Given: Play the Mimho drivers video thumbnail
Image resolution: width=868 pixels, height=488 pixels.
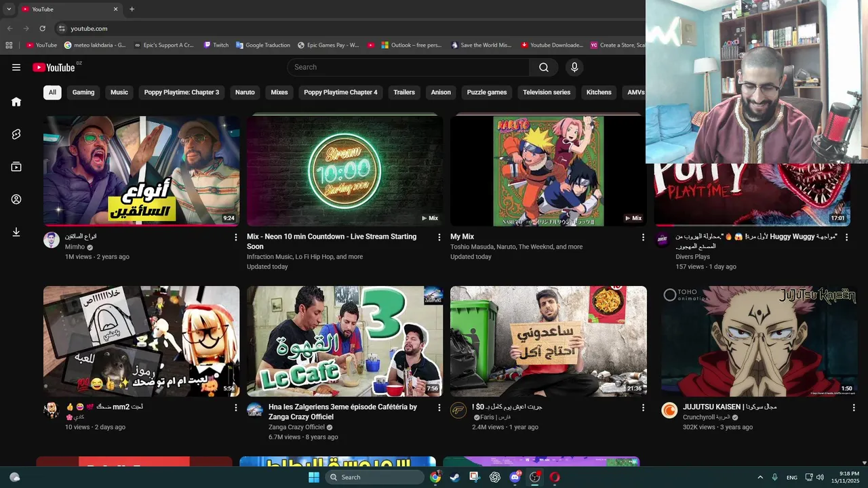Looking at the screenshot, I should pyautogui.click(x=141, y=170).
